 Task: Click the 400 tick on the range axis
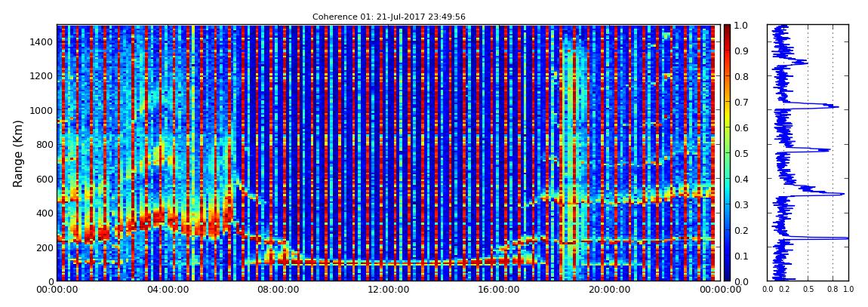pyautogui.click(x=45, y=213)
